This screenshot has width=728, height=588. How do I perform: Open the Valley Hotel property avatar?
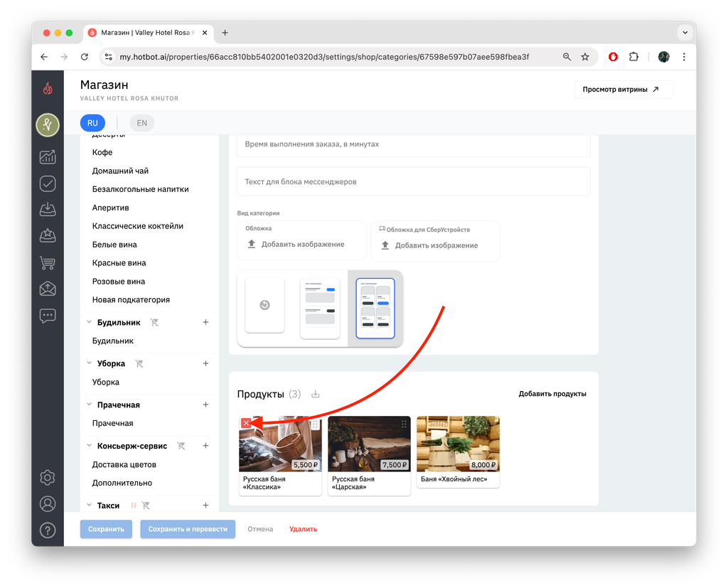pyautogui.click(x=48, y=125)
